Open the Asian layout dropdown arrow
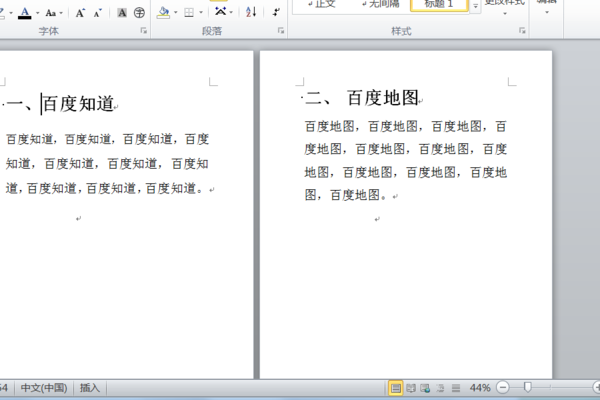This screenshot has height=400, width=600. point(231,13)
